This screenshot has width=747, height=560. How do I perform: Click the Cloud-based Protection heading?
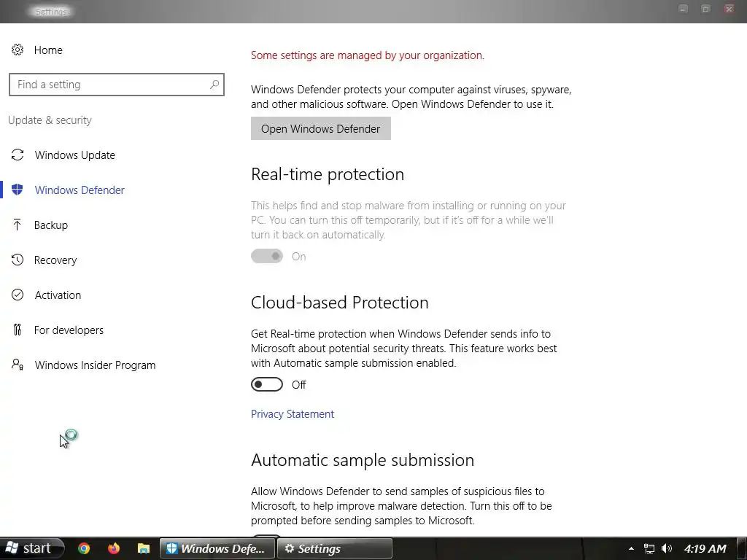340,303
